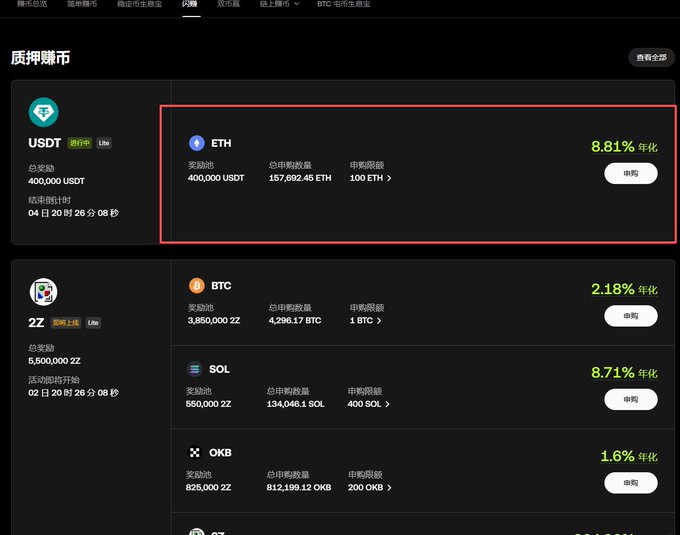The image size is (680, 535).
Task: Go to the 双币赢 tab
Action: tap(228, 4)
